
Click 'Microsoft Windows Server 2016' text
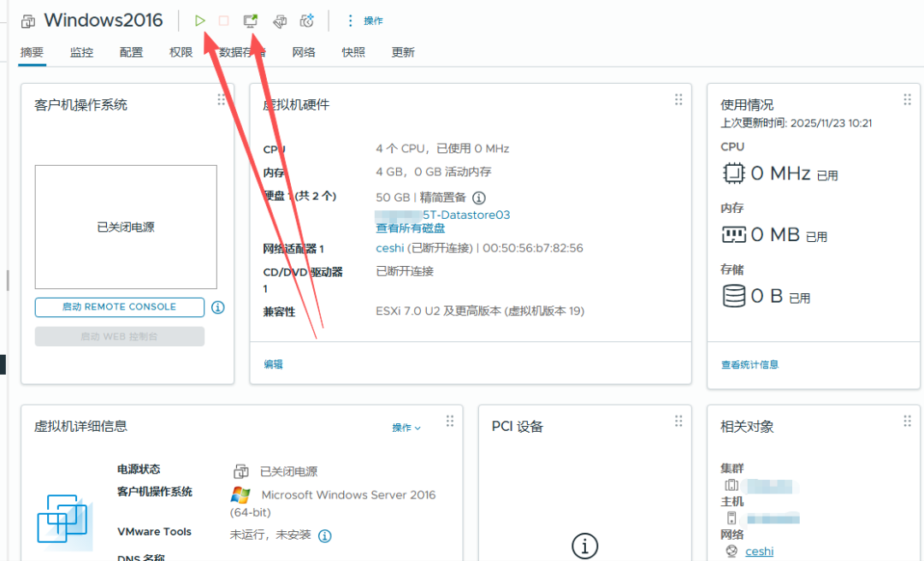348,495
